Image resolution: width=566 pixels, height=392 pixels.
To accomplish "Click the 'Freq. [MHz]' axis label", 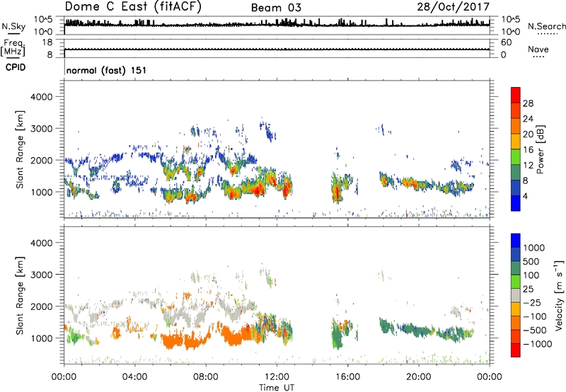I will (13, 48).
